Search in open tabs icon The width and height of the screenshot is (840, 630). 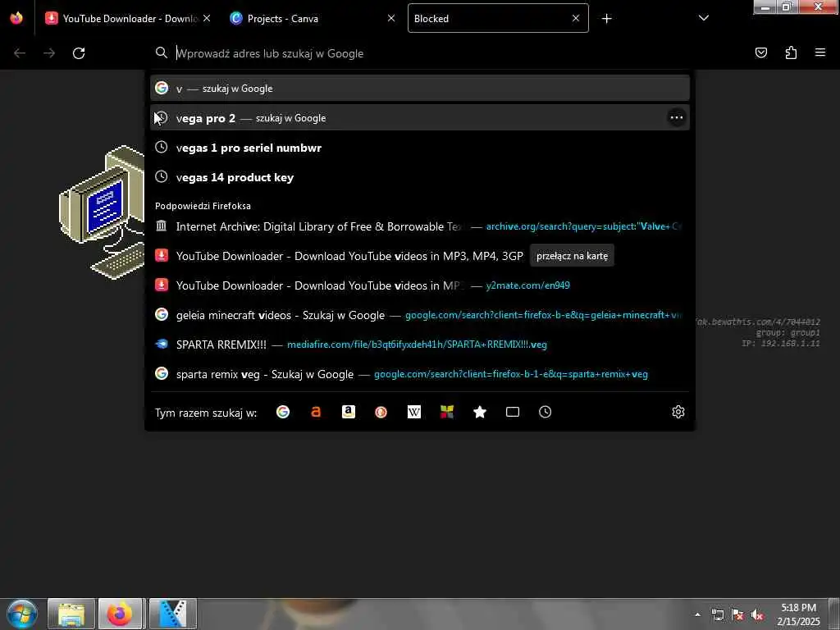513,412
